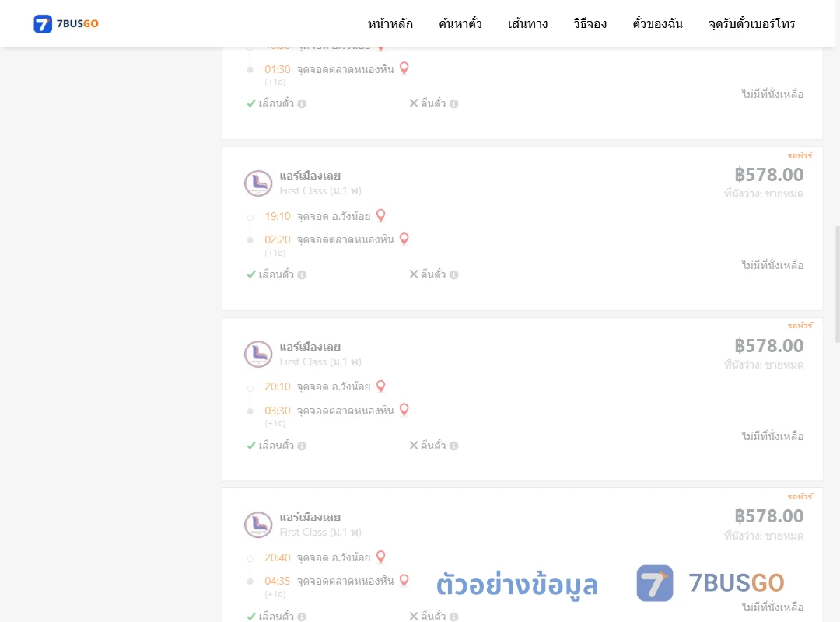Click arrival time 03:30

coord(278,411)
